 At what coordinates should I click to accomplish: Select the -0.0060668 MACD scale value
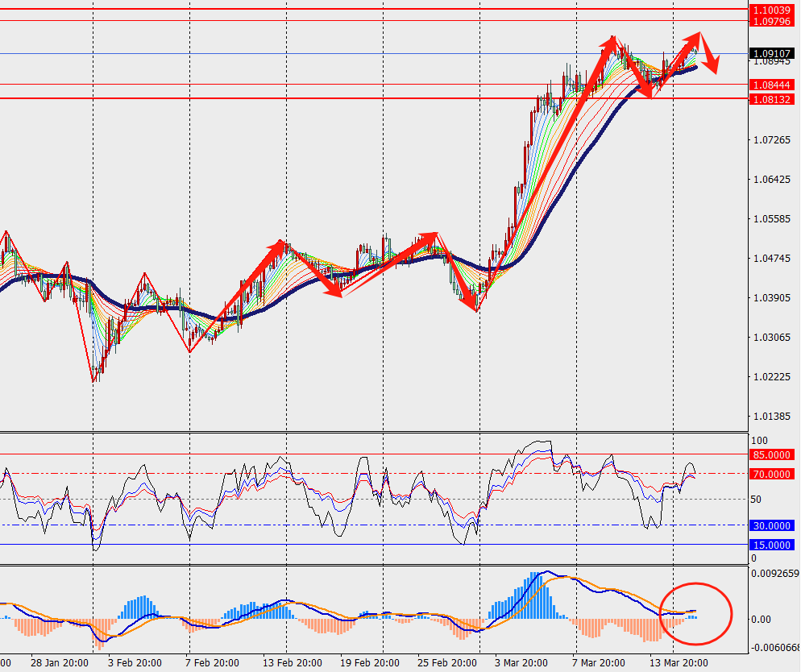point(775,648)
